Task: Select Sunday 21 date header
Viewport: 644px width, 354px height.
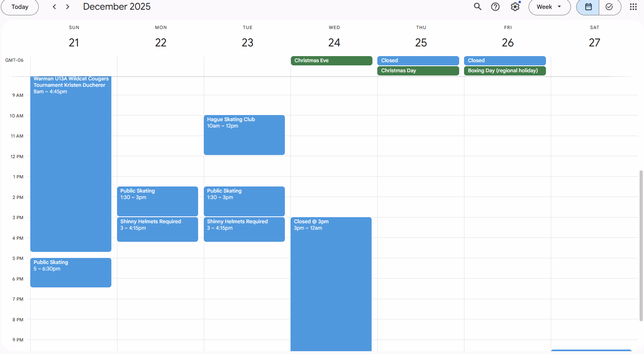Action: [x=74, y=42]
